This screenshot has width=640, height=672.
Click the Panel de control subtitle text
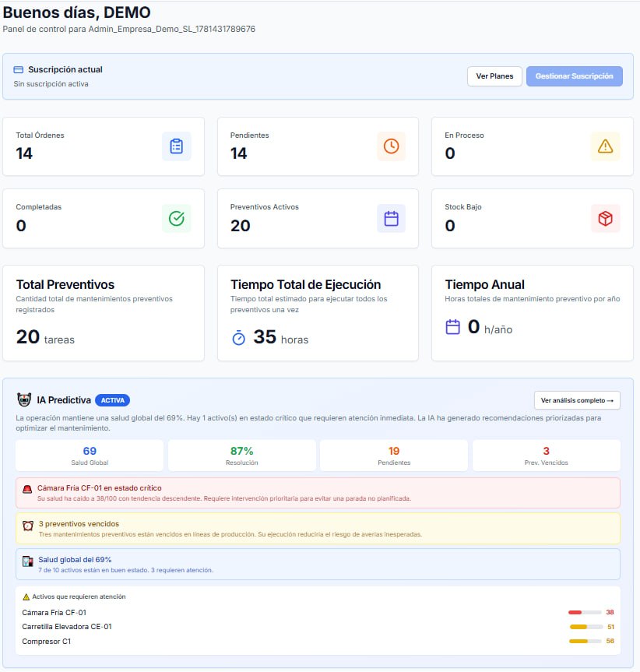(x=129, y=29)
